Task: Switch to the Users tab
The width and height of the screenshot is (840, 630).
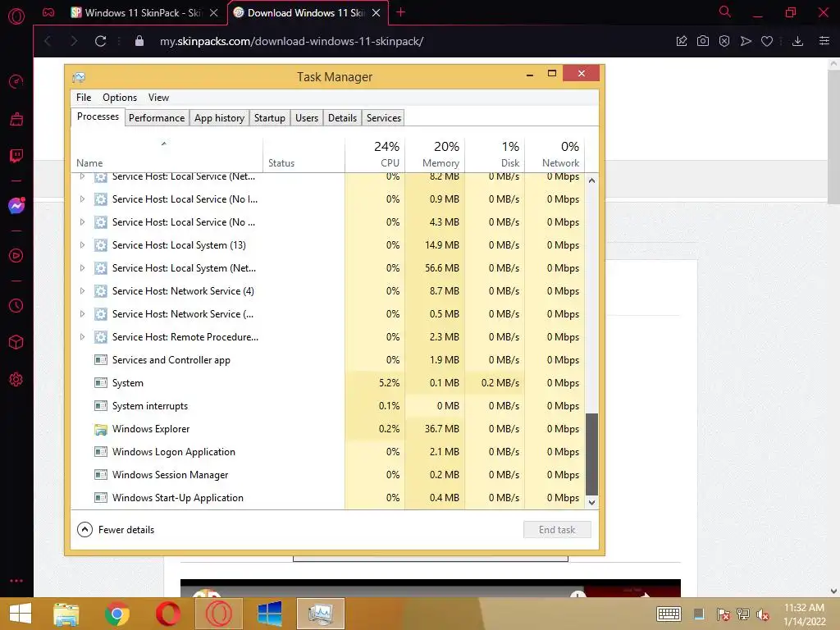Action: (307, 118)
